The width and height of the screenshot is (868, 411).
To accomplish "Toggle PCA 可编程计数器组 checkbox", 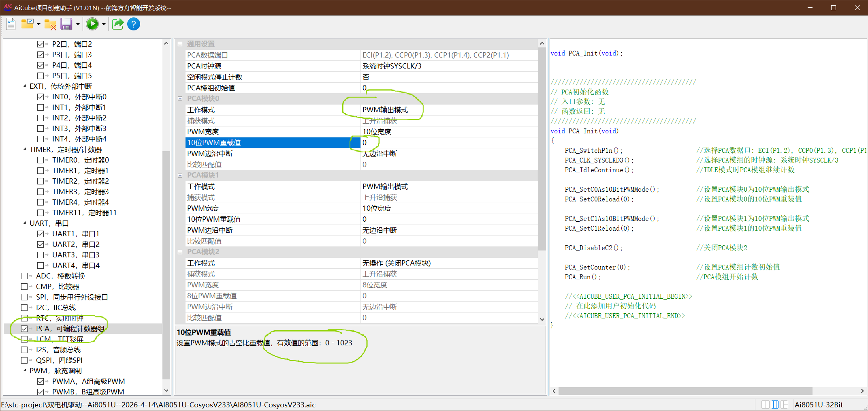I will tap(24, 329).
